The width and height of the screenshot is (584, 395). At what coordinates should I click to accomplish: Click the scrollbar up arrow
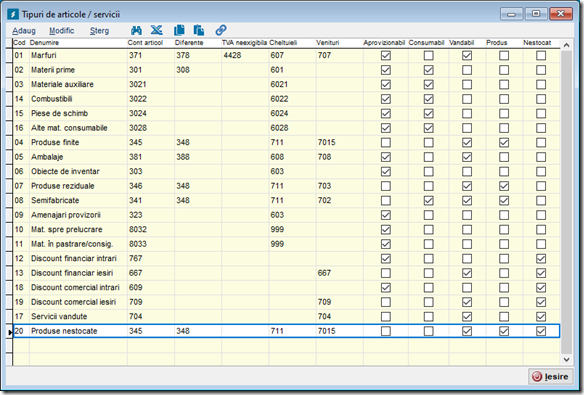click(566, 45)
